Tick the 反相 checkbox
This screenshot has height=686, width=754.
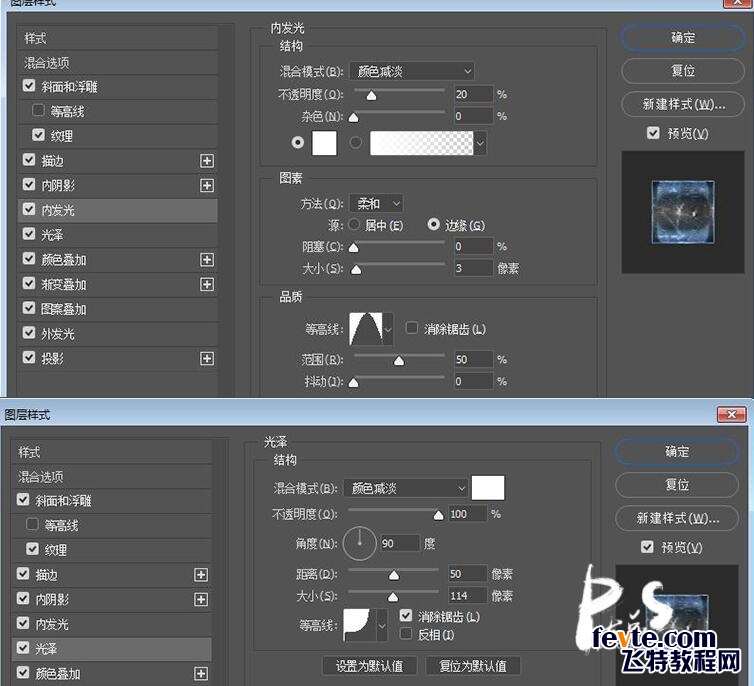(x=405, y=634)
